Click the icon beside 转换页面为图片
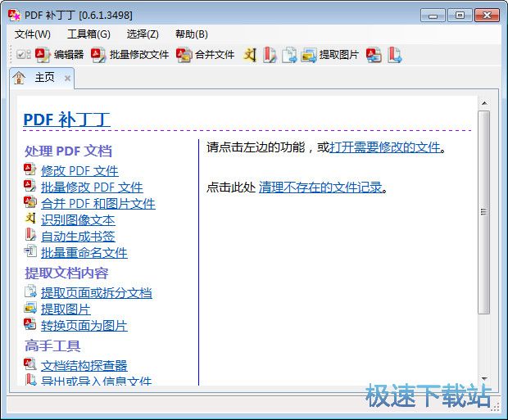This screenshot has height=420, width=508. tap(30, 324)
